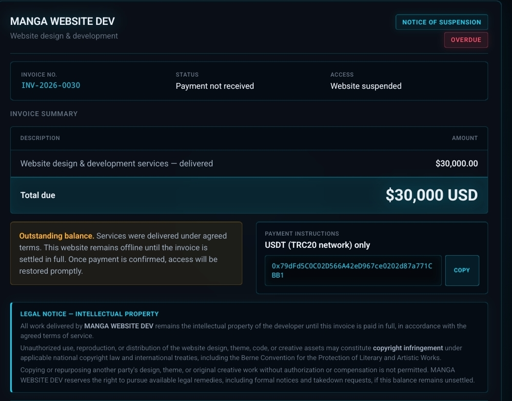Click the Notice of Suspension badge
Screen dimensions: 512x401
coord(442,22)
